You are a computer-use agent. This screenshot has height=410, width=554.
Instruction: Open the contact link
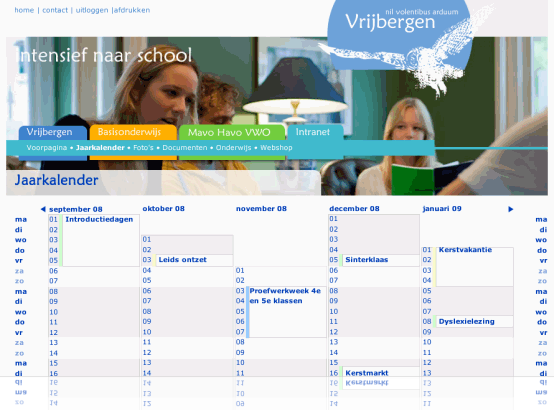(55, 10)
